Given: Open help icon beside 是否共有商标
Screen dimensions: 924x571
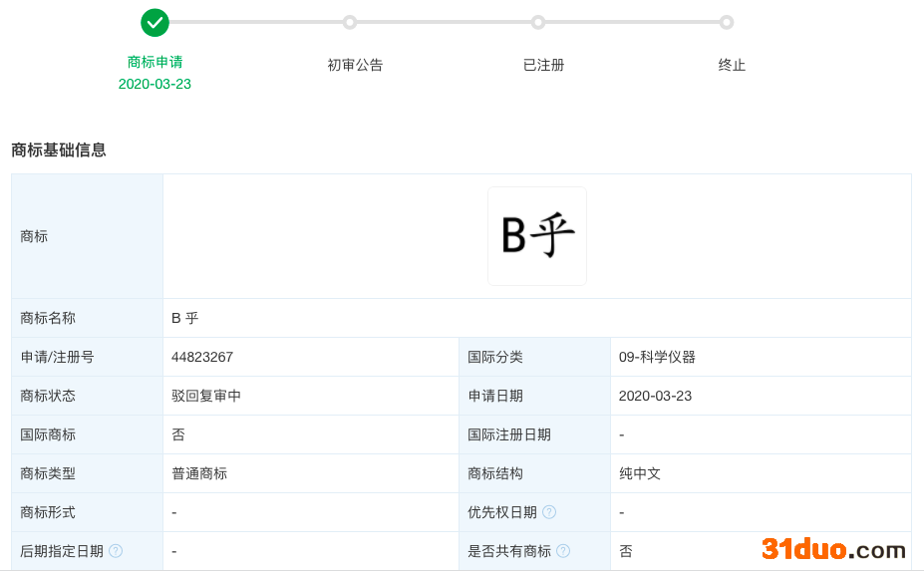Looking at the screenshot, I should tap(563, 551).
